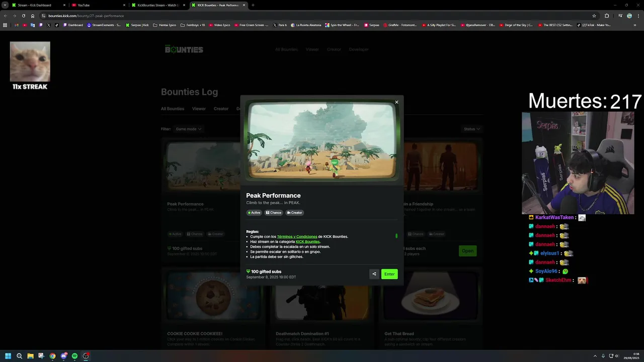
Task: Open the Spin the Wheel bookmark
Action: tap(342, 25)
